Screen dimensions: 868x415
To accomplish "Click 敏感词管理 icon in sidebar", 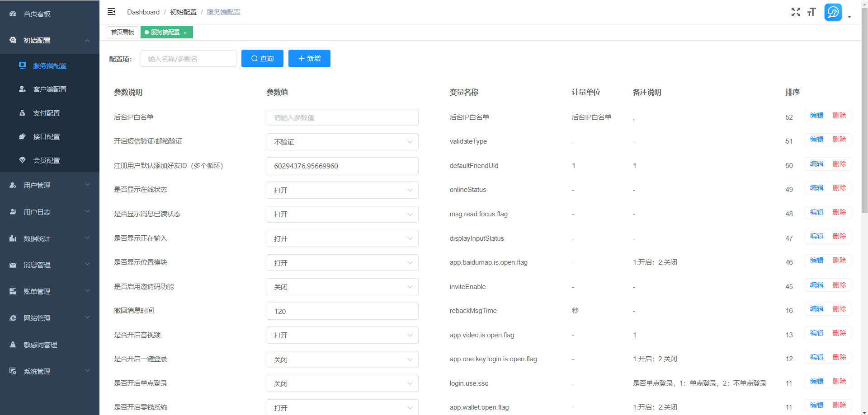I will [x=13, y=345].
